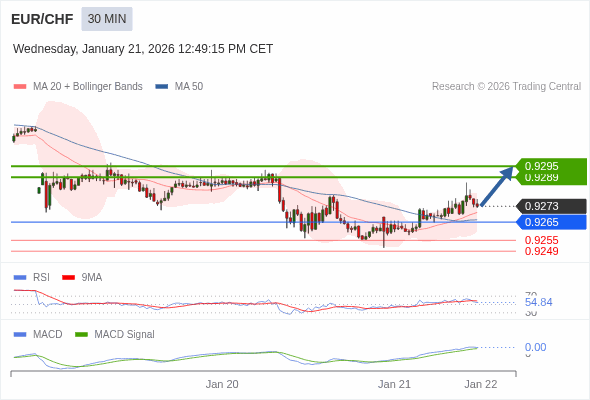
Task: Click the 'Jan 20' time axis label
Action: pyautogui.click(x=222, y=384)
